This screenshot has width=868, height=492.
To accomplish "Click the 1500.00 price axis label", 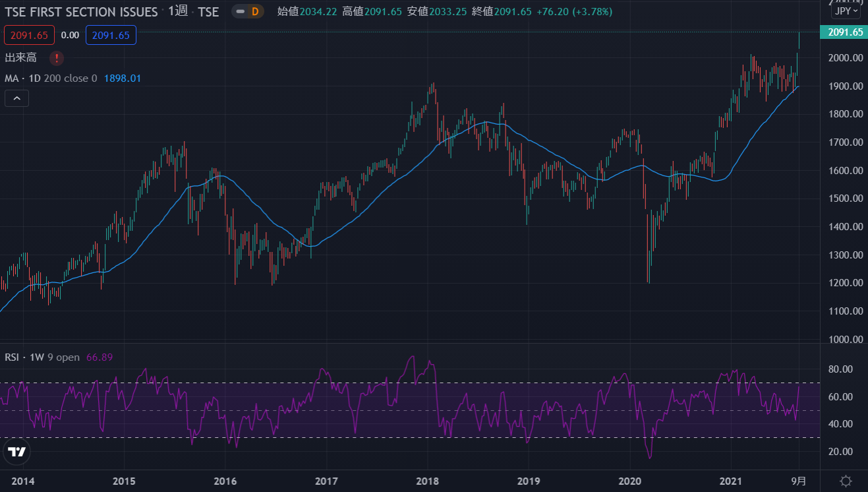I will coord(845,199).
